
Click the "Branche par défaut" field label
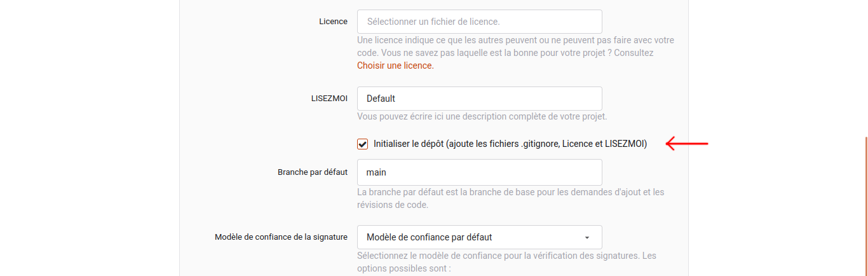(313, 172)
